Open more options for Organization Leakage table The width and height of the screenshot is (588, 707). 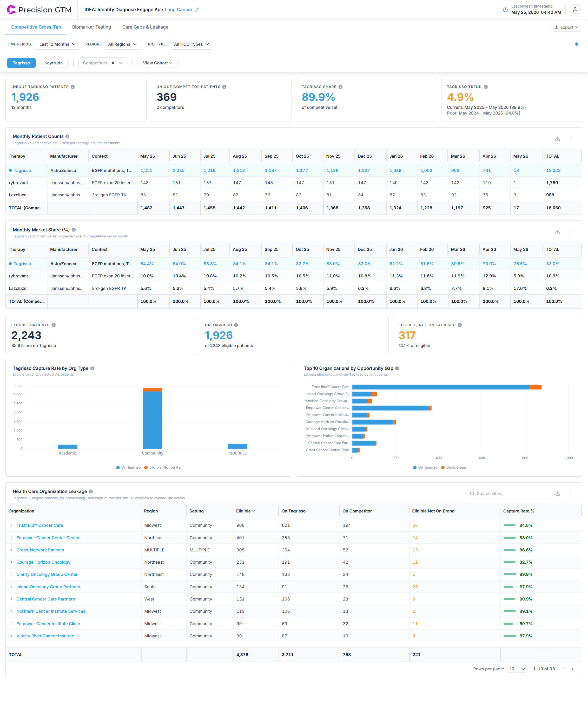coord(570,493)
